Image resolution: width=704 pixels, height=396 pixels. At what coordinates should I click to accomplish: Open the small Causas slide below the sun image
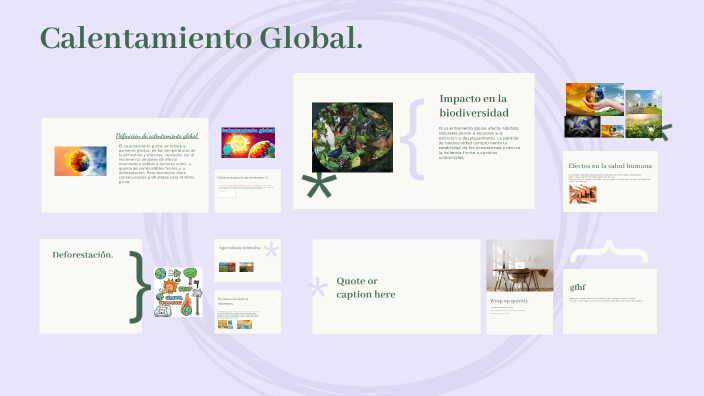[x=248, y=191]
